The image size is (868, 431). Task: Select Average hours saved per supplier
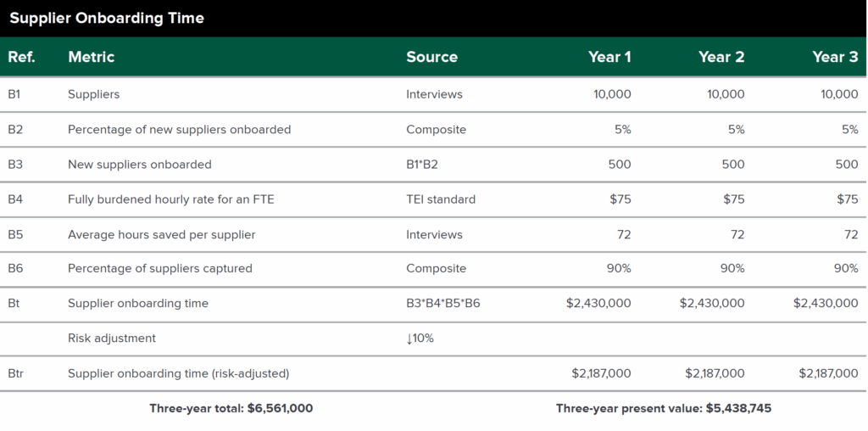click(162, 235)
